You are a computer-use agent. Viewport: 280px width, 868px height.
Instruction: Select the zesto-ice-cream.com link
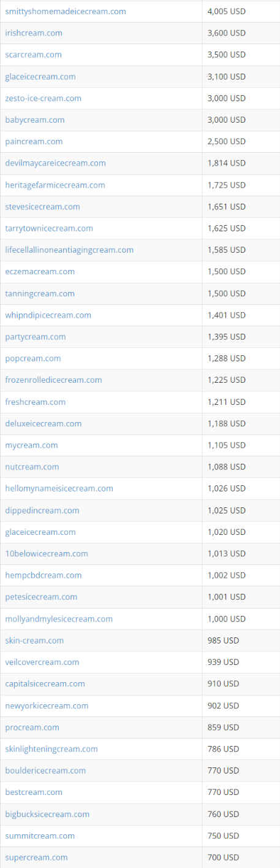point(43,98)
